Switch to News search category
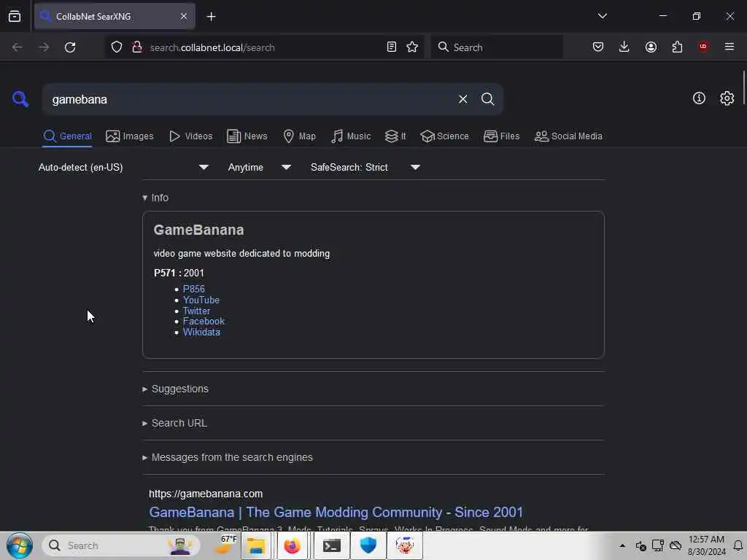Viewport: 747px width, 560px height. [247, 136]
